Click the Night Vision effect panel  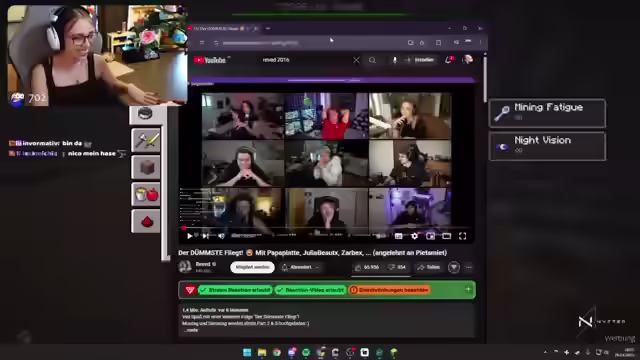coord(547,146)
